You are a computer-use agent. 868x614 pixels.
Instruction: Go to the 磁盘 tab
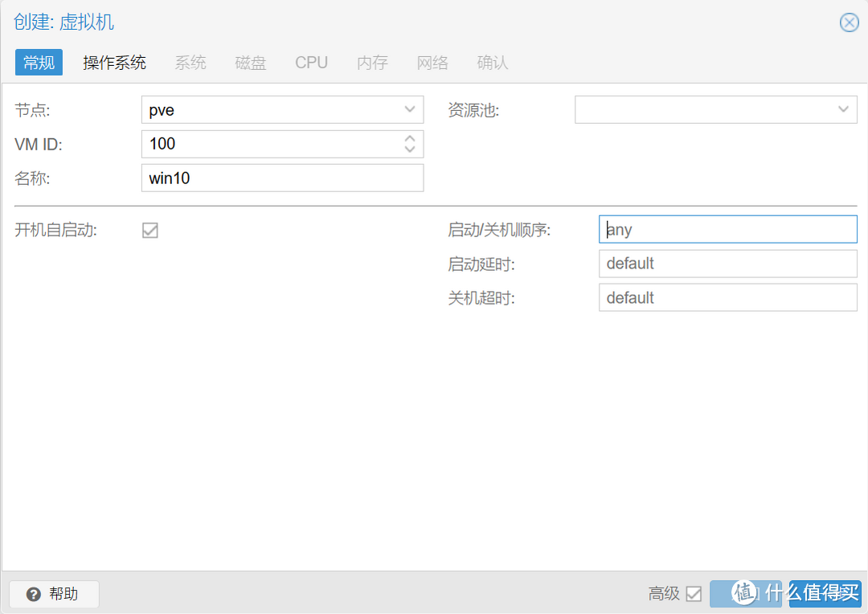(x=251, y=63)
